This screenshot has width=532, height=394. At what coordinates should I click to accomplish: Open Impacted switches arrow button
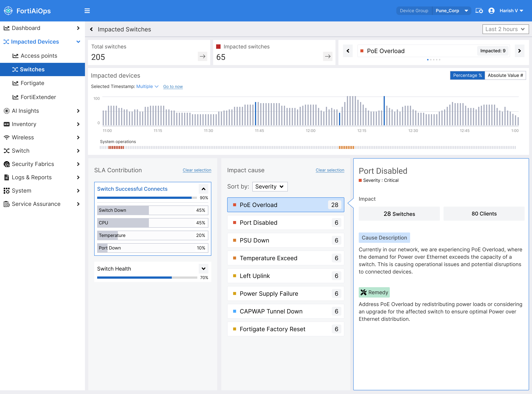pos(328,57)
